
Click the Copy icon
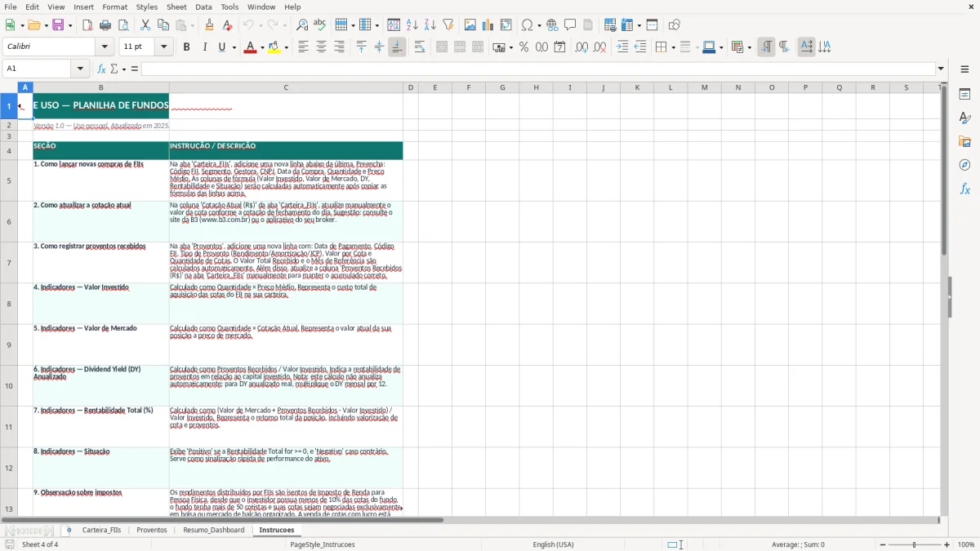tap(163, 25)
